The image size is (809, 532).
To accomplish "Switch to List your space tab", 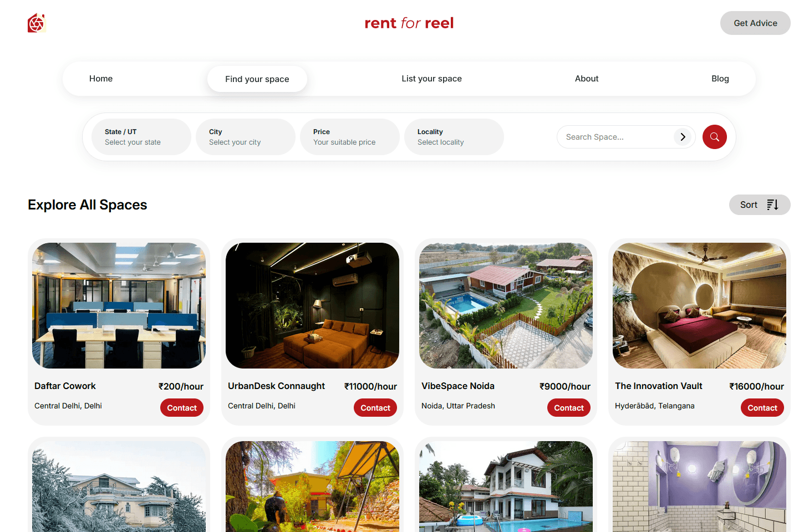I will click(431, 79).
